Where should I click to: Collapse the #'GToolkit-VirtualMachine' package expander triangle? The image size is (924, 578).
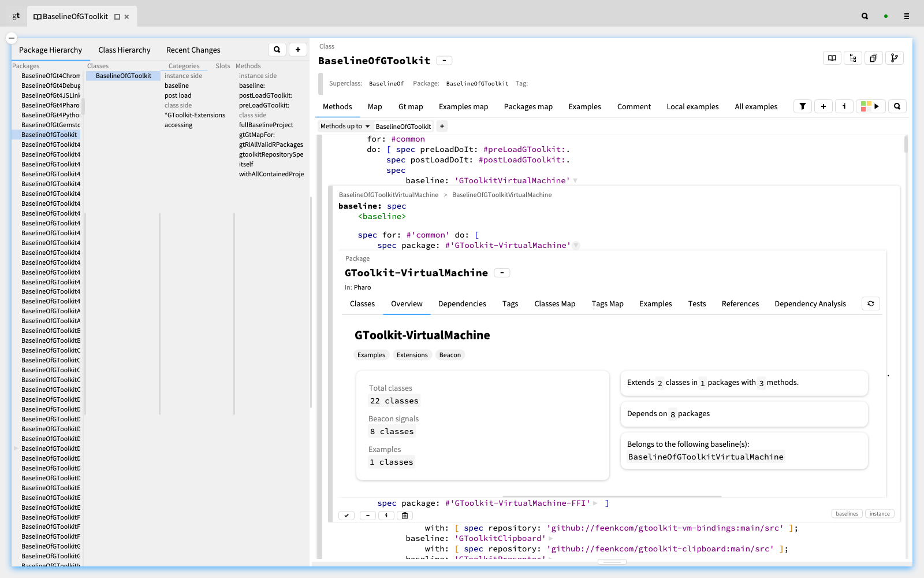point(576,246)
